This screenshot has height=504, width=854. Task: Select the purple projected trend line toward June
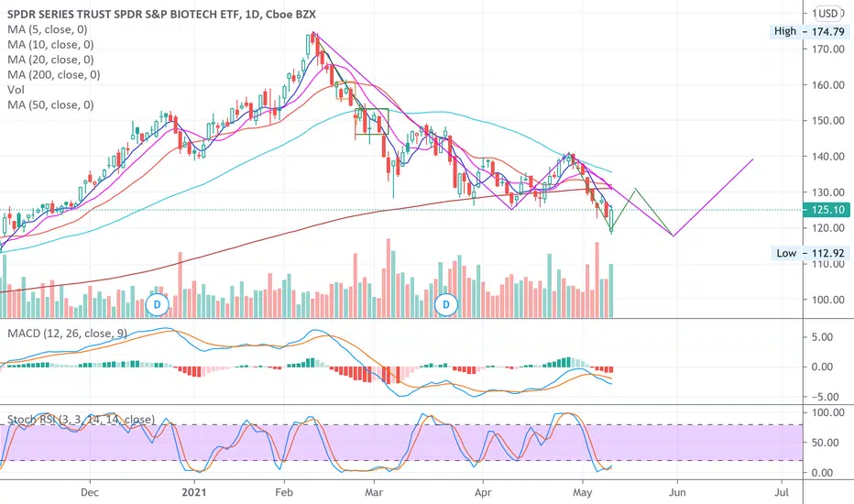pyautogui.click(x=714, y=197)
